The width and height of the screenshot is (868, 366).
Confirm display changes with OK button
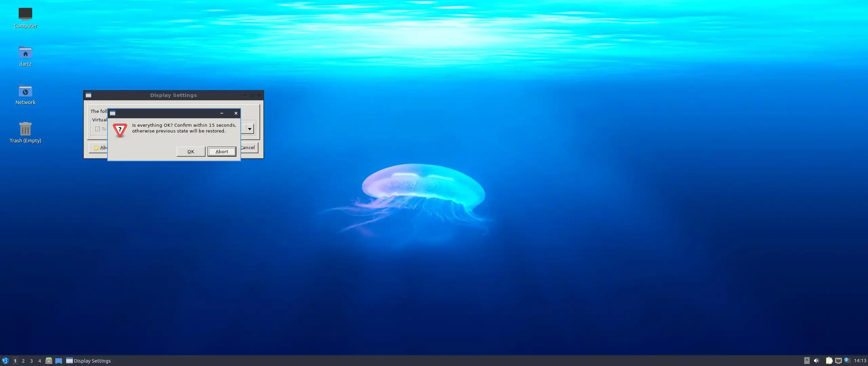coord(191,151)
